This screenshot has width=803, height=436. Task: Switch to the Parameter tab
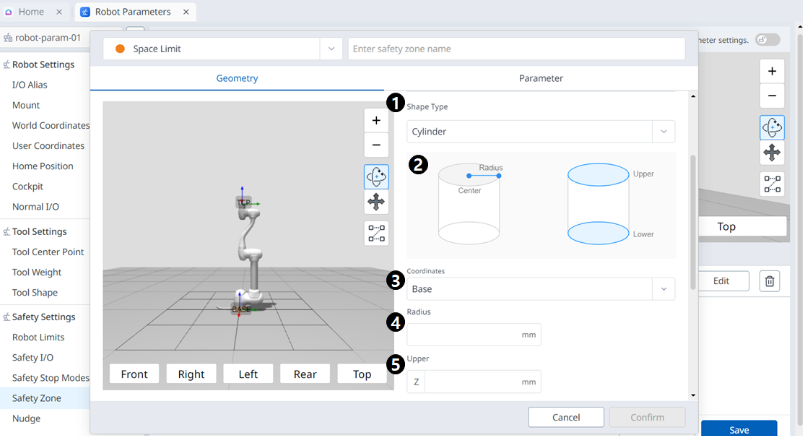pos(540,78)
